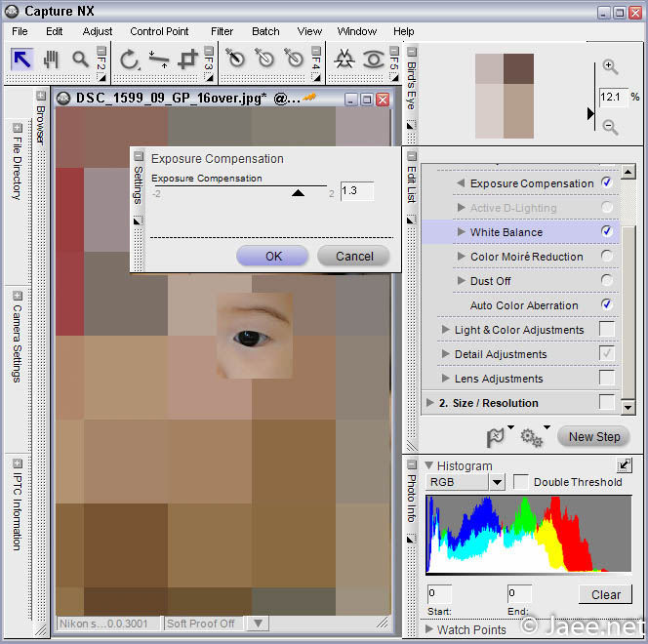This screenshot has width=648, height=644.
Task: Open the Batch menu
Action: coord(265,31)
